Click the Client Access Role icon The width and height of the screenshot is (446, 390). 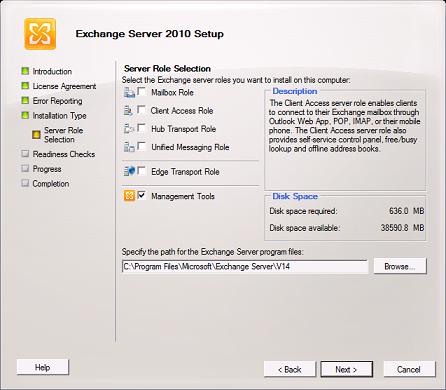coord(128,110)
